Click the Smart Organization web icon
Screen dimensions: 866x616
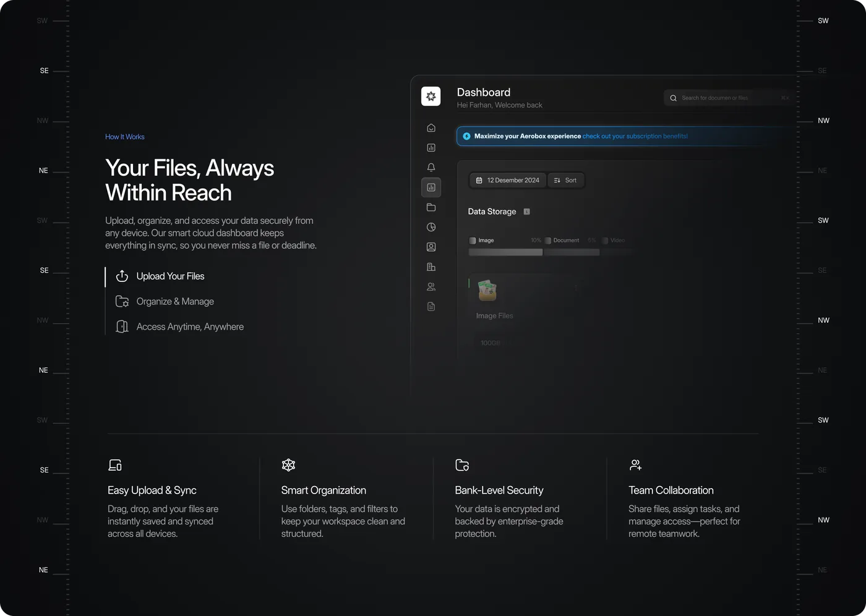click(288, 465)
